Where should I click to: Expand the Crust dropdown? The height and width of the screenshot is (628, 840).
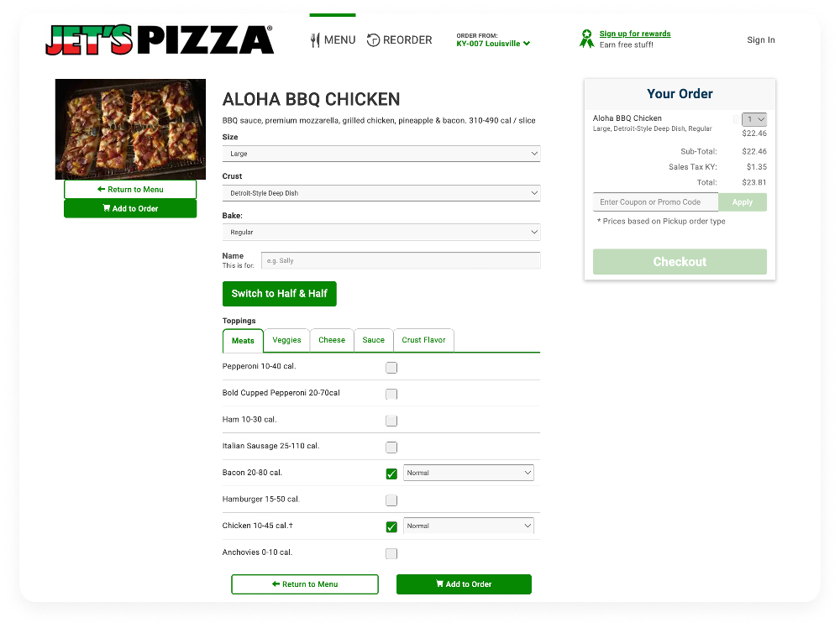click(x=381, y=193)
